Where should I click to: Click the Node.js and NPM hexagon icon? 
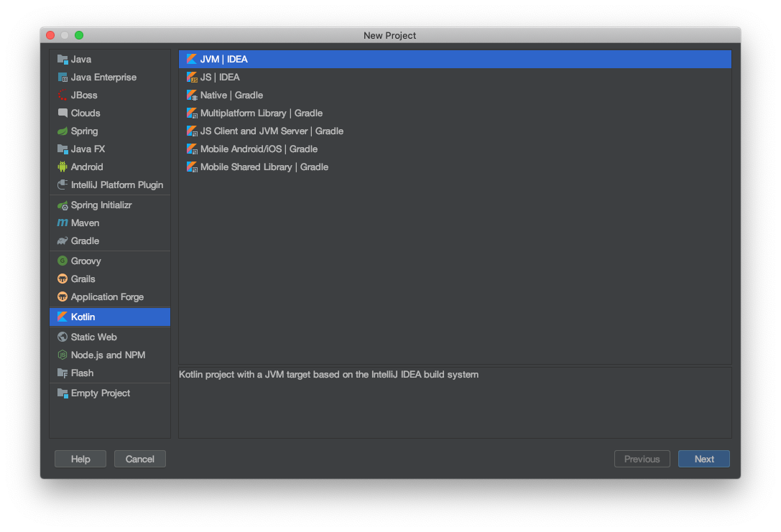tap(63, 355)
